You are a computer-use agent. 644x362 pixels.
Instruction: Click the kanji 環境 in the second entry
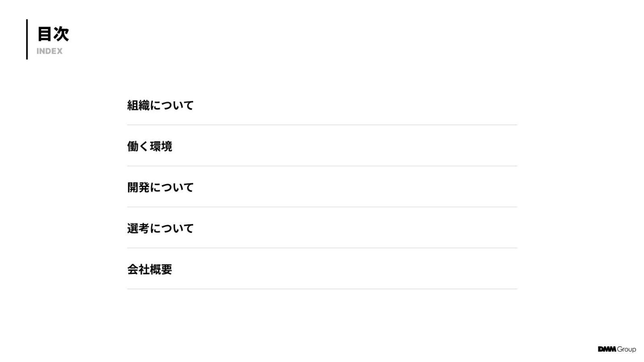point(161,147)
